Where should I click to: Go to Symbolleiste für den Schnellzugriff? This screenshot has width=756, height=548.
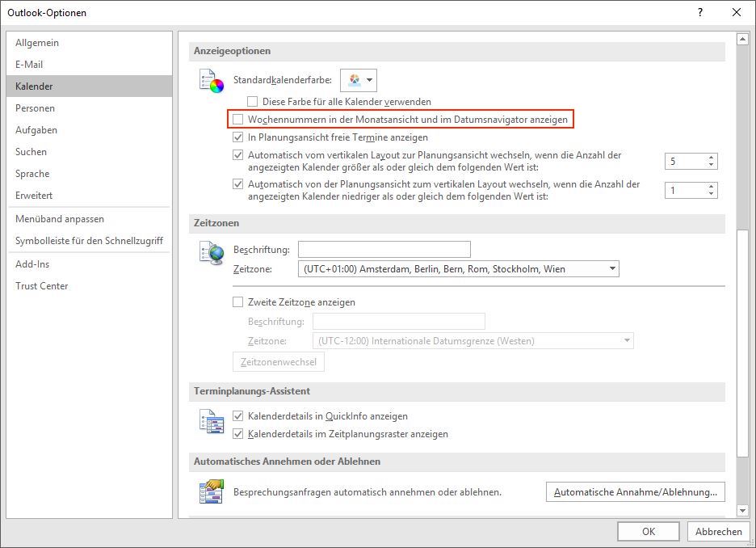pyautogui.click(x=89, y=241)
